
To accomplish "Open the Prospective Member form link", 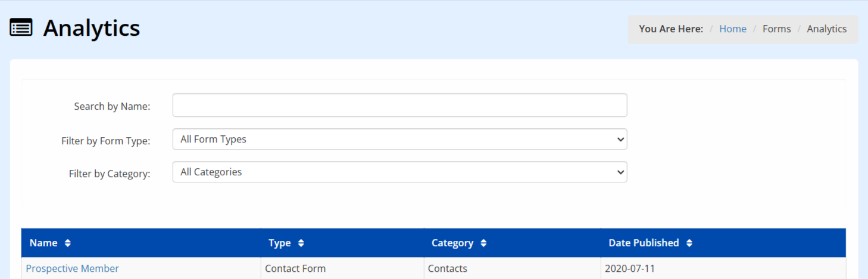I will 73,269.
